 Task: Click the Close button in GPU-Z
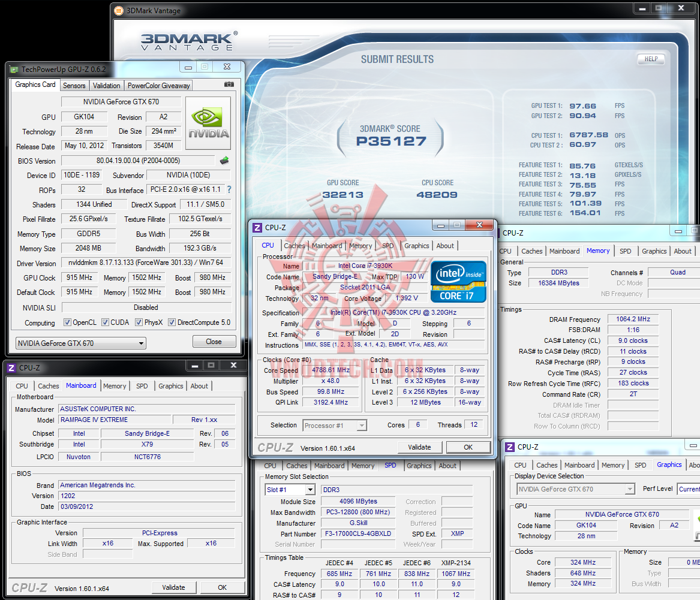point(214,341)
